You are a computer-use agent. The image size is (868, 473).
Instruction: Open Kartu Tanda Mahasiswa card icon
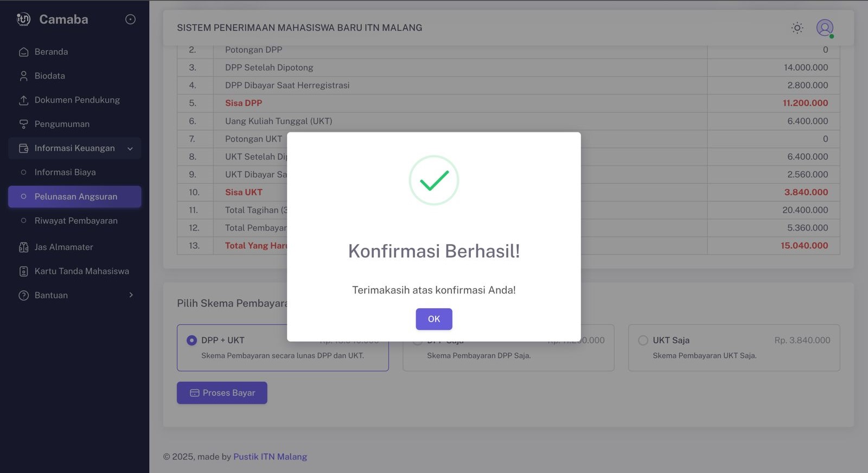pos(23,271)
